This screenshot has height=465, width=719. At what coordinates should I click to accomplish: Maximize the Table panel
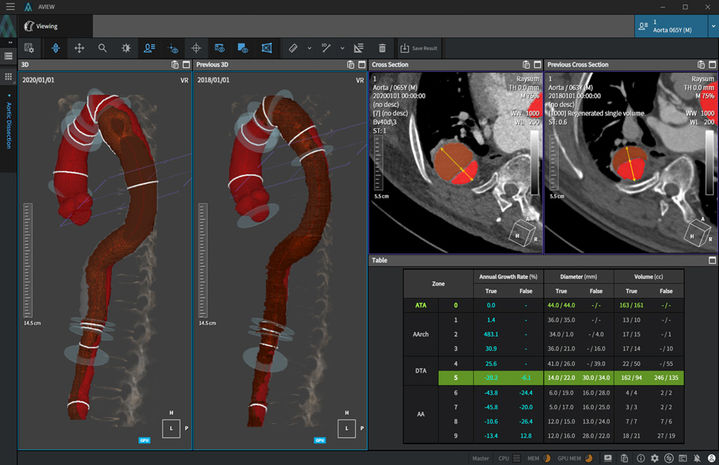click(x=712, y=259)
